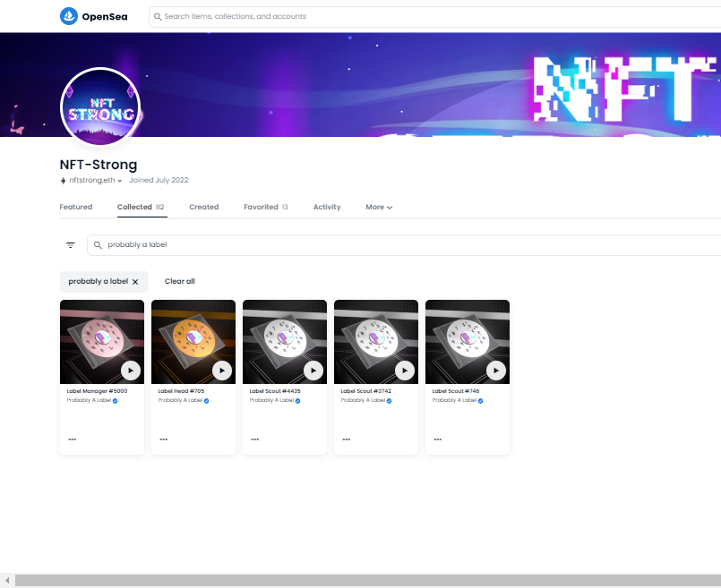
Task: Play Label Manager #5000 media
Action: coord(131,371)
